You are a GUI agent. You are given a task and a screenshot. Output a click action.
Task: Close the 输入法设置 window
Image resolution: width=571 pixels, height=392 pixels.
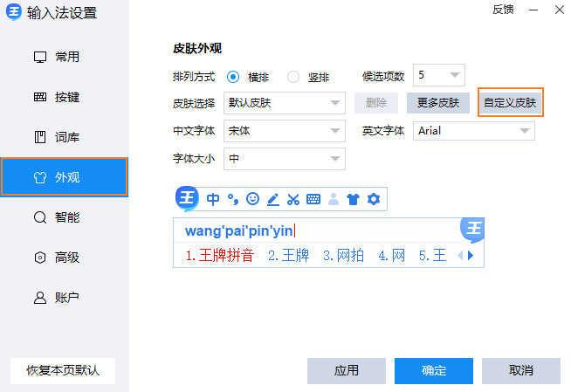pyautogui.click(x=560, y=10)
